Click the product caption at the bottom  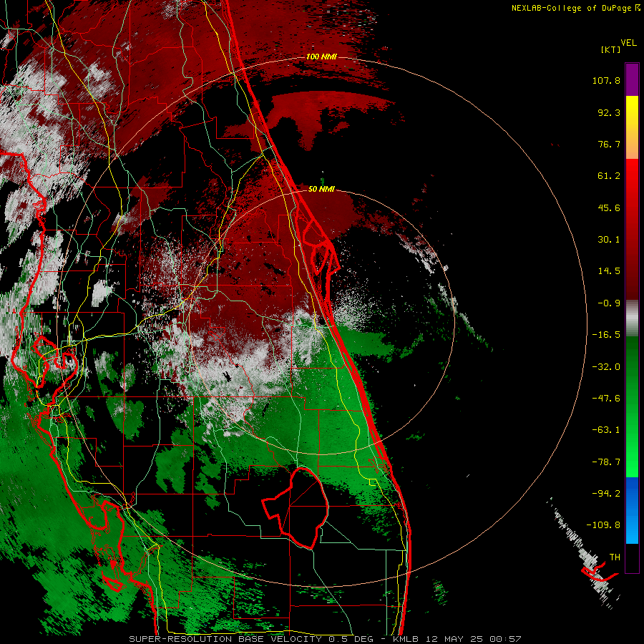[325, 639]
